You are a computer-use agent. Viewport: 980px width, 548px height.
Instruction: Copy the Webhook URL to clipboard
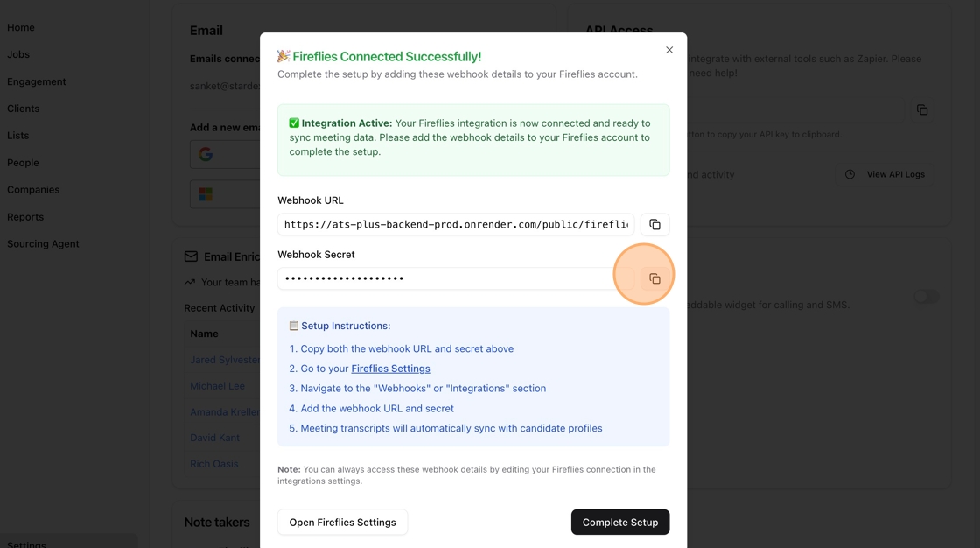[654, 225]
